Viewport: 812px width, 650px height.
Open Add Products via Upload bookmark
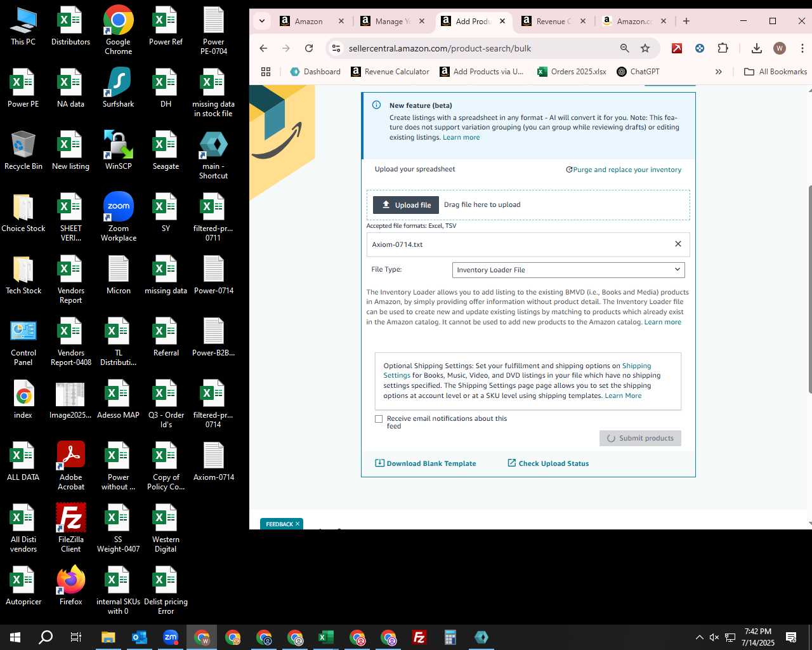pyautogui.click(x=481, y=72)
